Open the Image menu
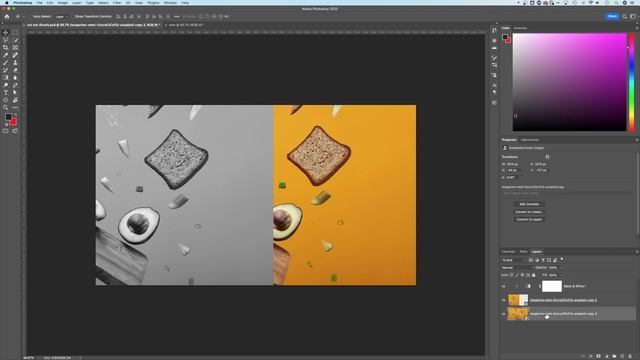This screenshot has height=360, width=640. coord(62,3)
